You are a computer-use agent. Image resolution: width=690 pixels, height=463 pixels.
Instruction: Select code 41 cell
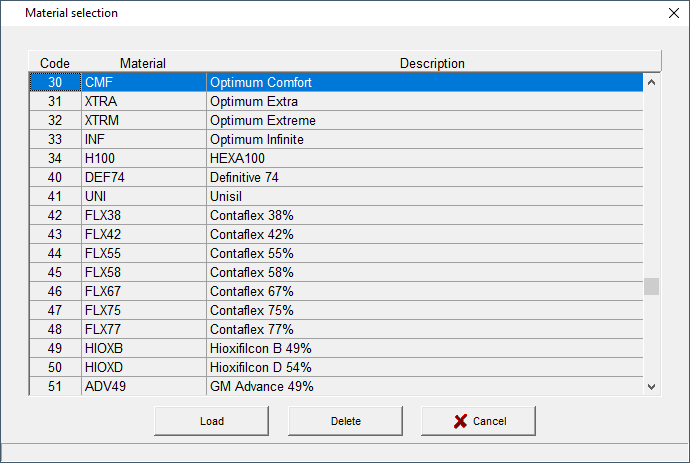[x=55, y=196]
